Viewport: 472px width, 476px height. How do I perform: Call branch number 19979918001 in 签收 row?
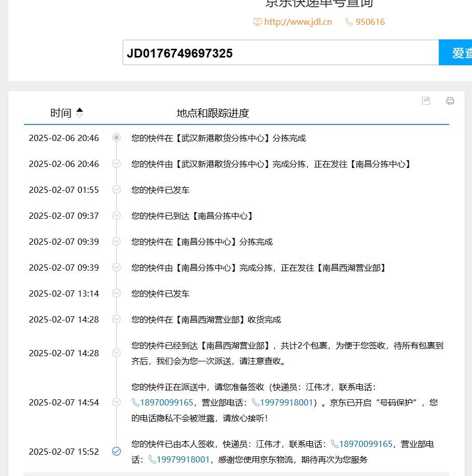[183, 459]
